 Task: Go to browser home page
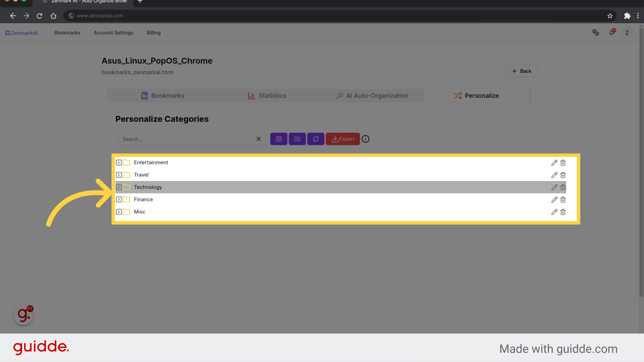point(53,16)
